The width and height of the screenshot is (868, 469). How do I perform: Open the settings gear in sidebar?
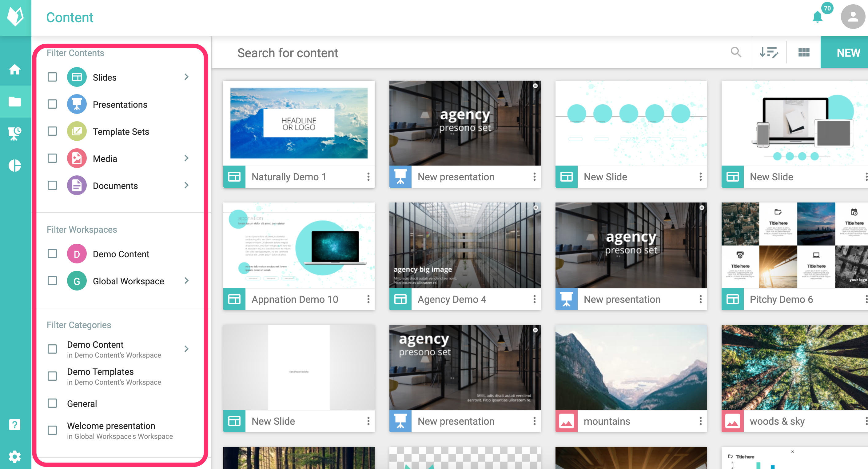pyautogui.click(x=15, y=456)
